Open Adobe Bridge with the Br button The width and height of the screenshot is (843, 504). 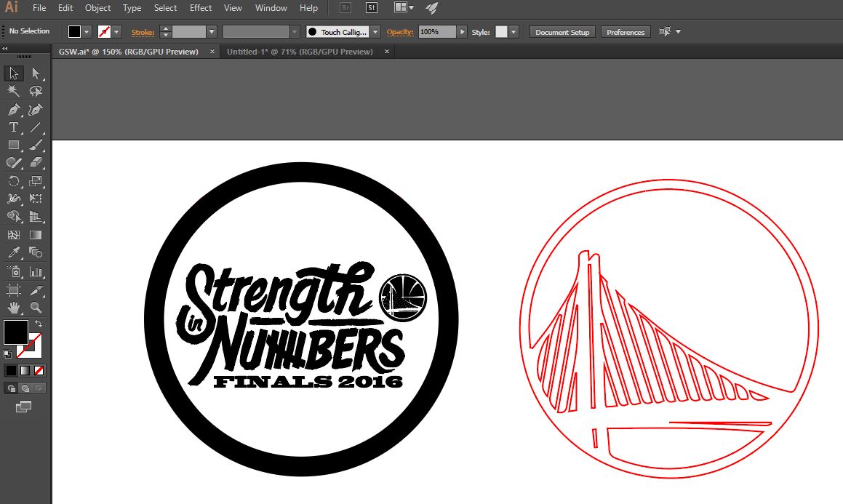345,8
